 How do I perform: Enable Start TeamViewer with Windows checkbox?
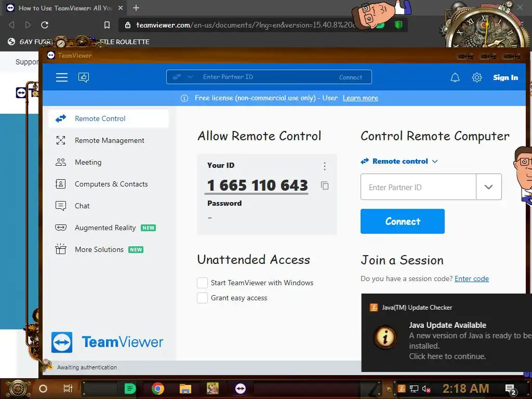tap(202, 283)
